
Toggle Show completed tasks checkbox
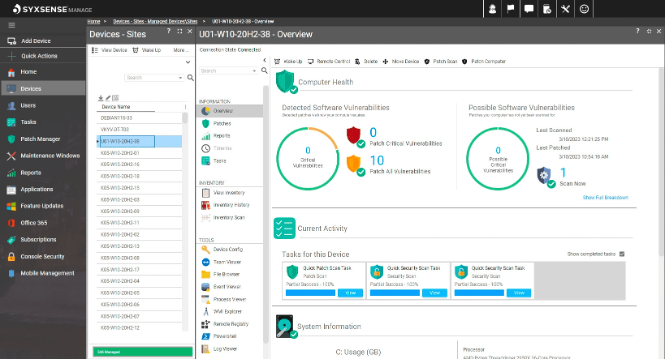tap(622, 254)
